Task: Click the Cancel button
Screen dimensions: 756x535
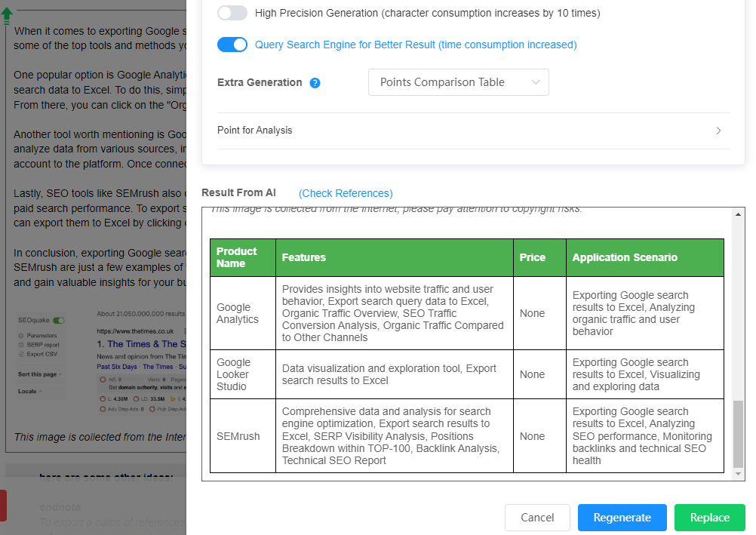Action: click(x=537, y=518)
